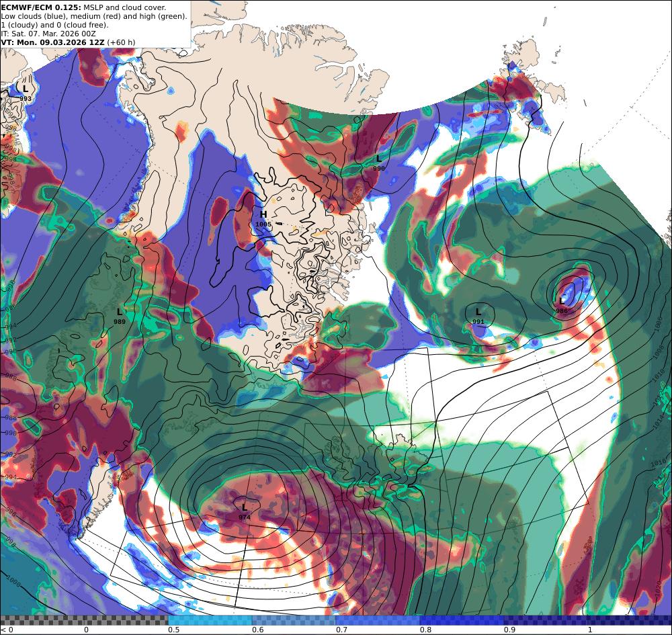The image size is (672, 635).
Task: Click the low center L marked 991
Action: 478,312
